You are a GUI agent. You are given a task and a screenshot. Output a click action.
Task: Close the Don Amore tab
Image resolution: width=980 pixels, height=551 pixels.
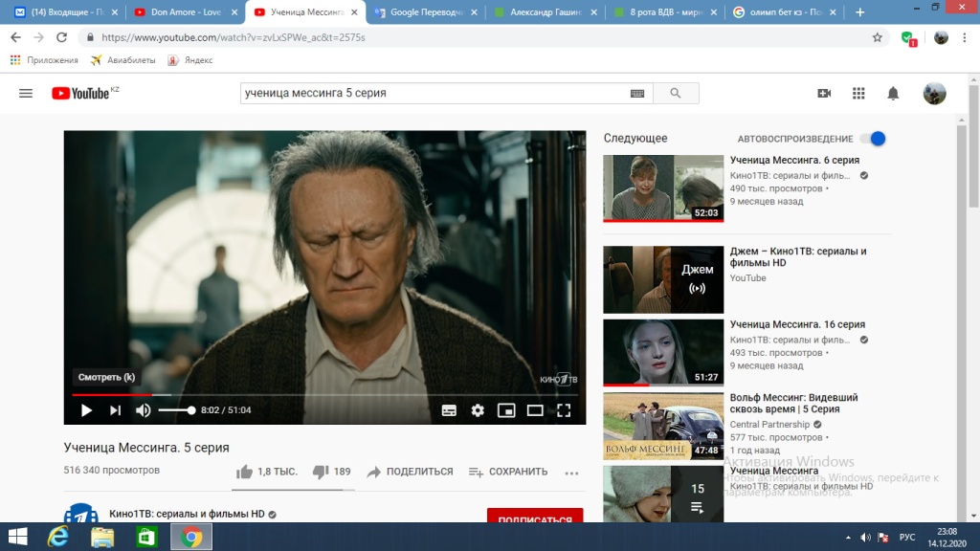point(234,11)
